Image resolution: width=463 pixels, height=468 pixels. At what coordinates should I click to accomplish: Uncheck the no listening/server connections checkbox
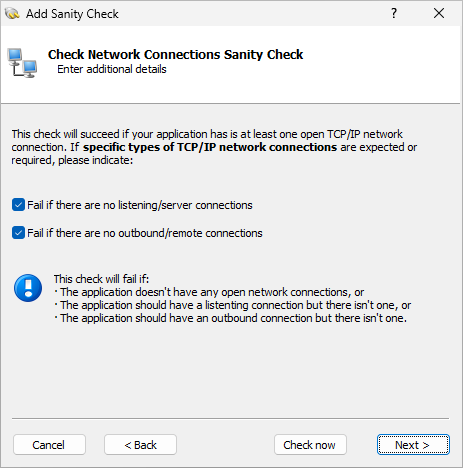pos(18,205)
